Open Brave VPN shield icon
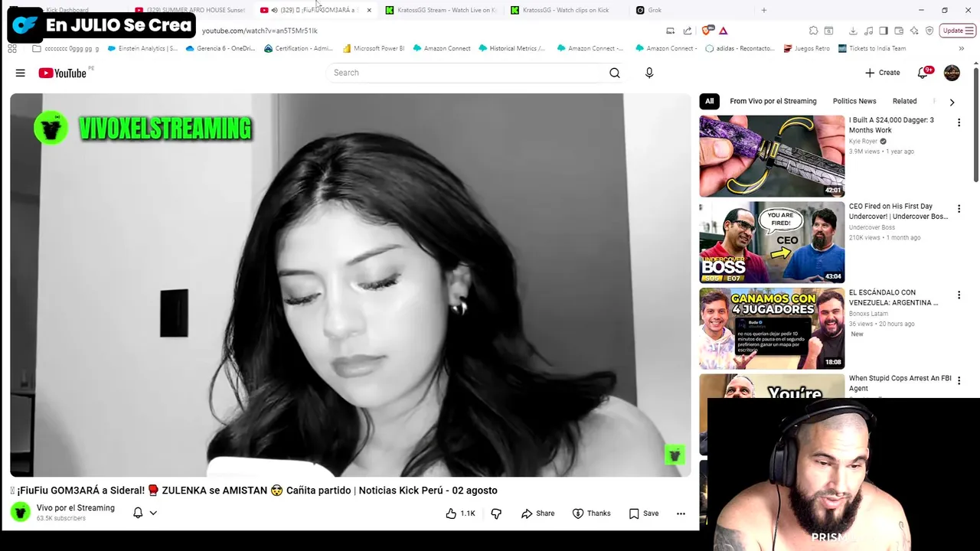This screenshot has height=551, width=980. (929, 31)
